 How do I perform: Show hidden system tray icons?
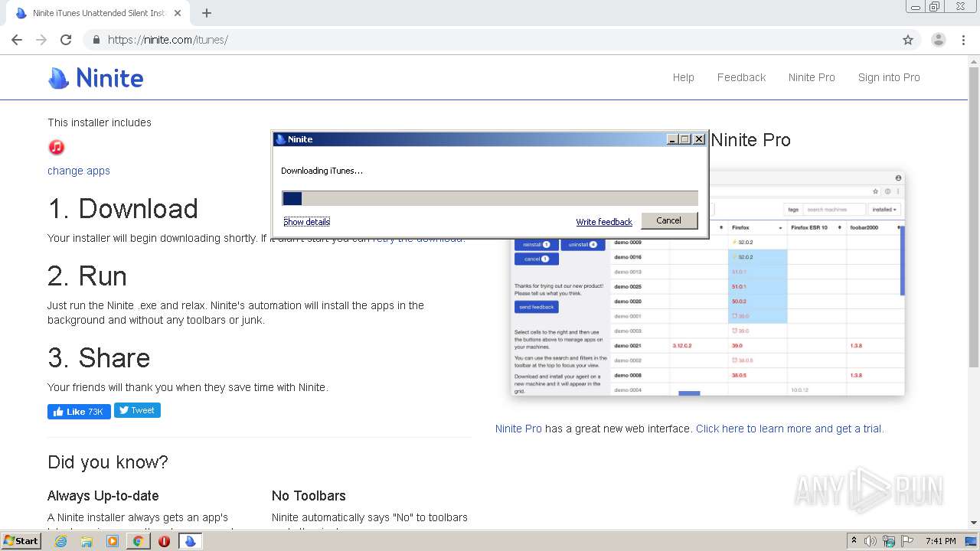tap(854, 541)
